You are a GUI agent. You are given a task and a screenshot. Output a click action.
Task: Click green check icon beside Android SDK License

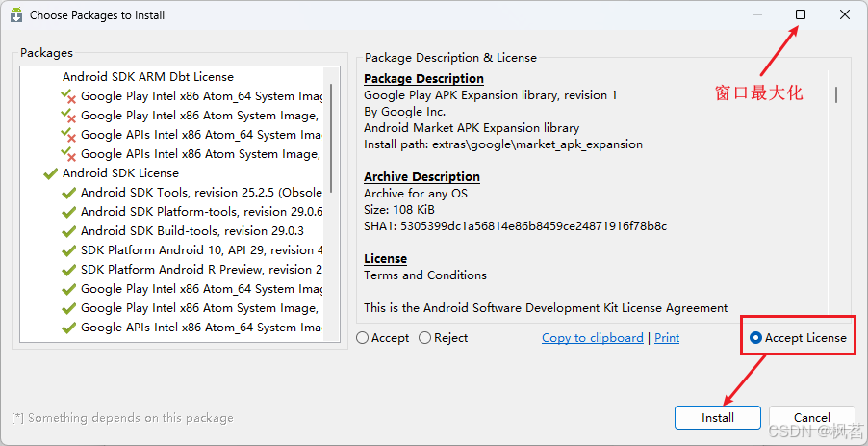pyautogui.click(x=50, y=173)
